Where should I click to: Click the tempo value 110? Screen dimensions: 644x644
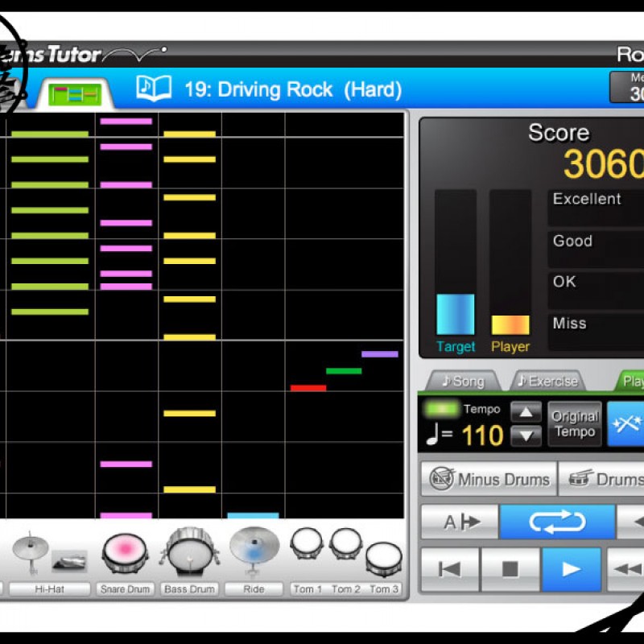point(482,435)
